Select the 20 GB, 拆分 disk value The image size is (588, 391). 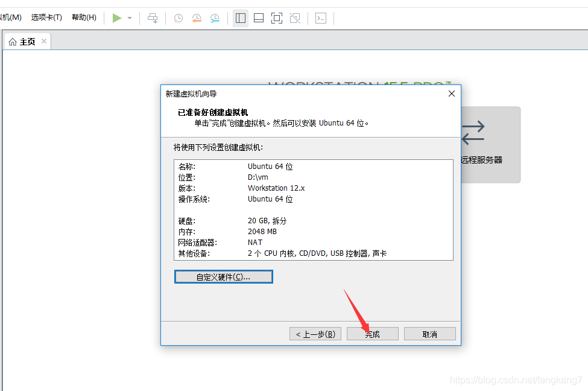(x=267, y=221)
